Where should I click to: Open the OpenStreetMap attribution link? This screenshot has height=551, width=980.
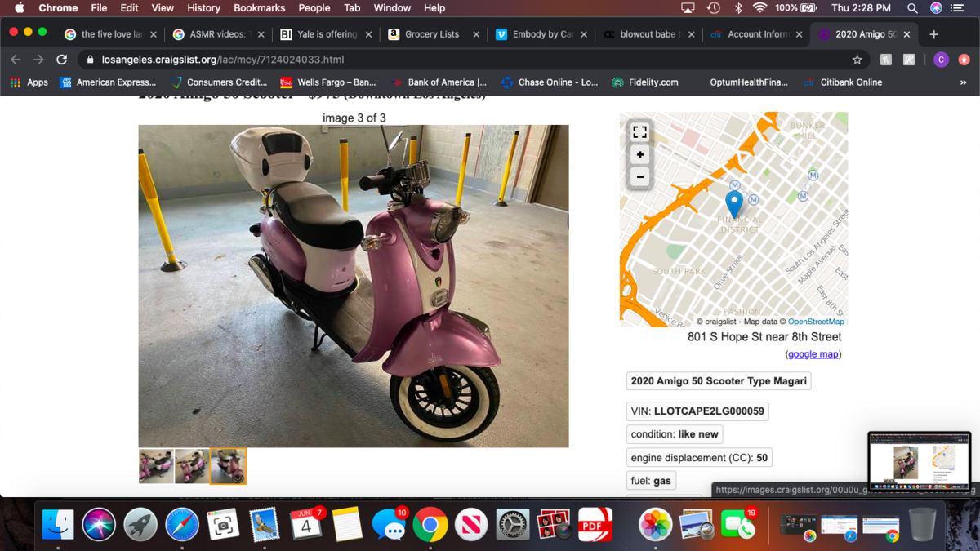coord(816,322)
